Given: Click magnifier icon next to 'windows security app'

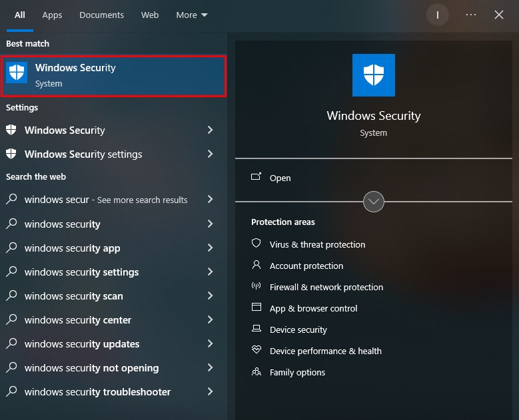Looking at the screenshot, I should (11, 248).
